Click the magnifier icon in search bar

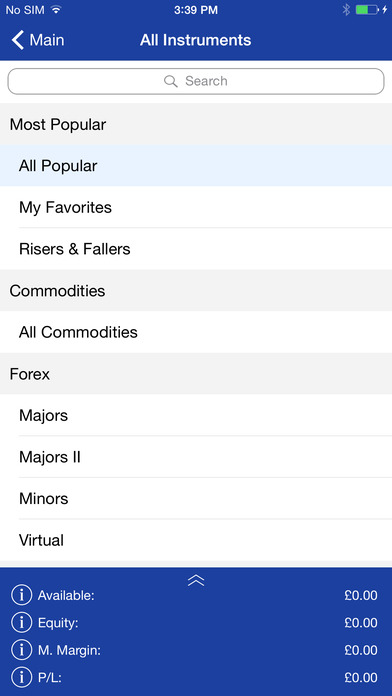pyautogui.click(x=170, y=81)
